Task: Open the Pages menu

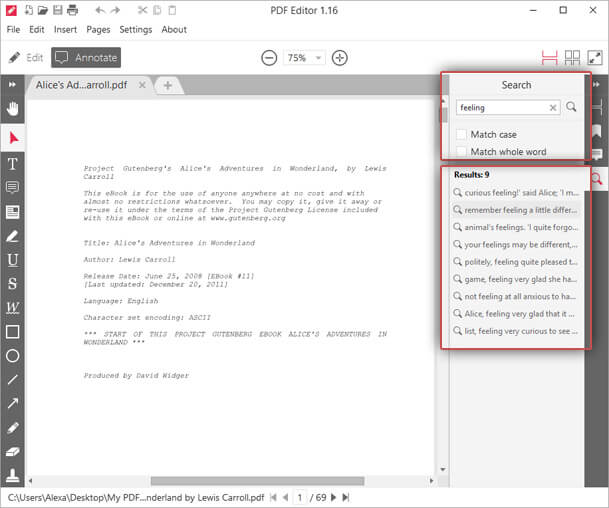Action: point(98,30)
